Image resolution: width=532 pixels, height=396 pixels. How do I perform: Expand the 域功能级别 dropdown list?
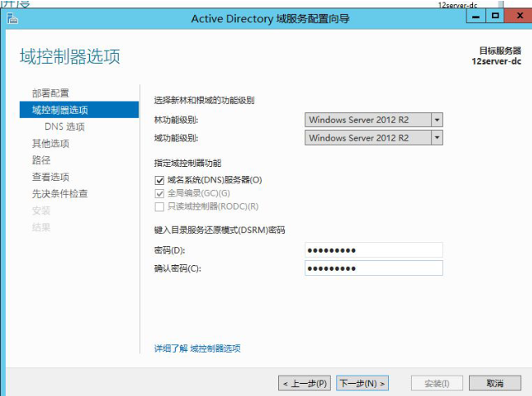coord(436,137)
